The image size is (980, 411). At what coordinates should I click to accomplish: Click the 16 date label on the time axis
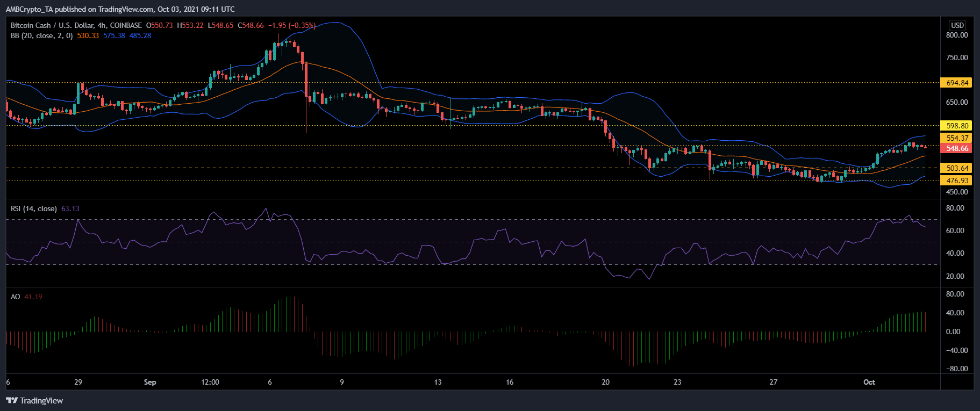[x=510, y=382]
